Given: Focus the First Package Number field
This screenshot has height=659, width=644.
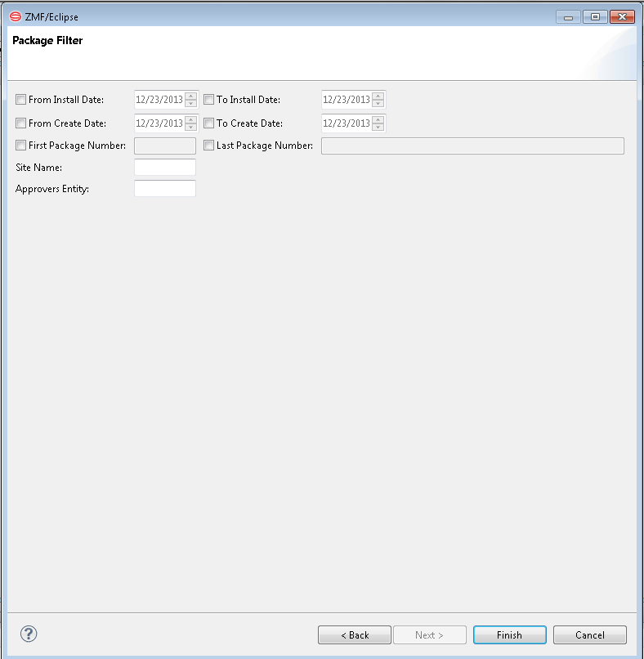Looking at the screenshot, I should pos(165,146).
